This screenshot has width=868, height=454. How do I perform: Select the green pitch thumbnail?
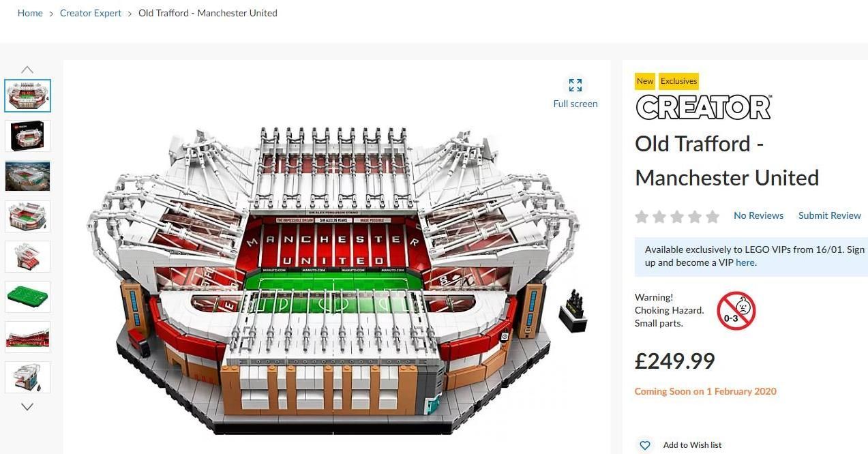28,297
